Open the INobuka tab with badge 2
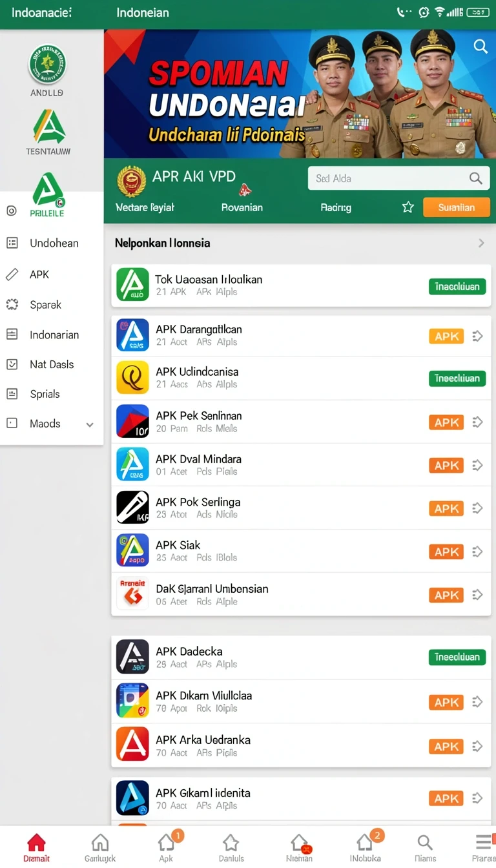 click(366, 847)
